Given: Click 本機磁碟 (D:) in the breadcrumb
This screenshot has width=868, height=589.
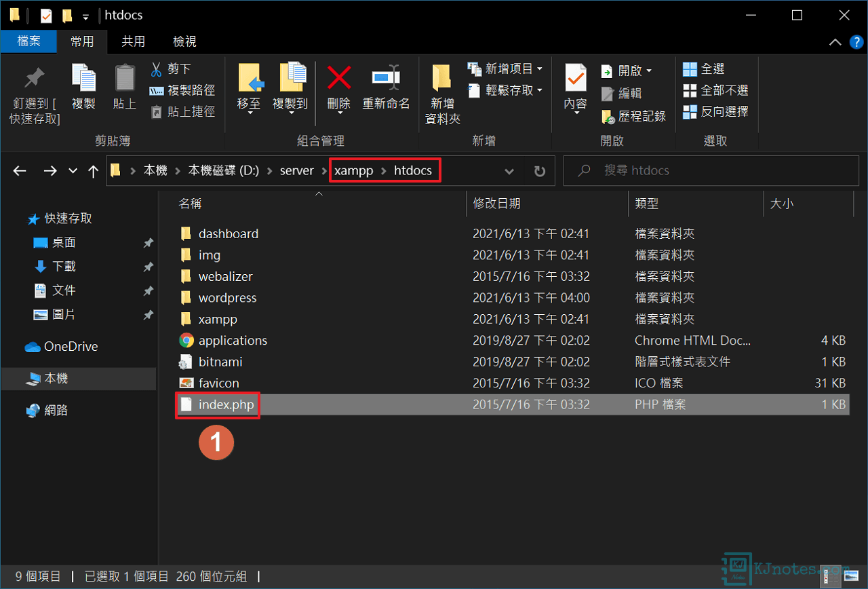Looking at the screenshot, I should [x=224, y=171].
